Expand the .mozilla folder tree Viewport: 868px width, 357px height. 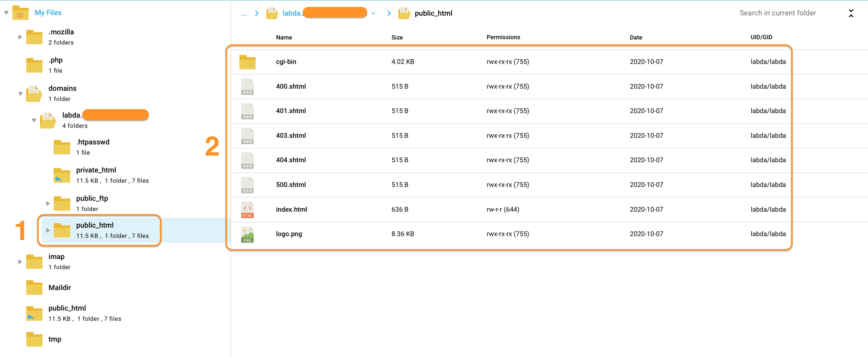pos(20,37)
